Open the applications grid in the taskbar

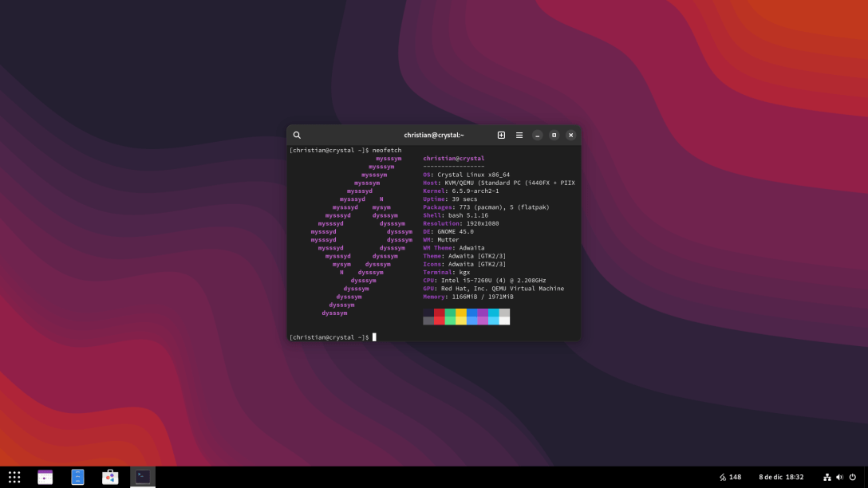[14, 477]
